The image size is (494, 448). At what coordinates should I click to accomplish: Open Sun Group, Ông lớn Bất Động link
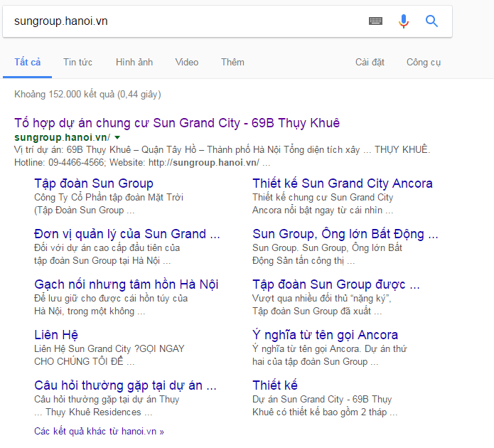click(345, 234)
